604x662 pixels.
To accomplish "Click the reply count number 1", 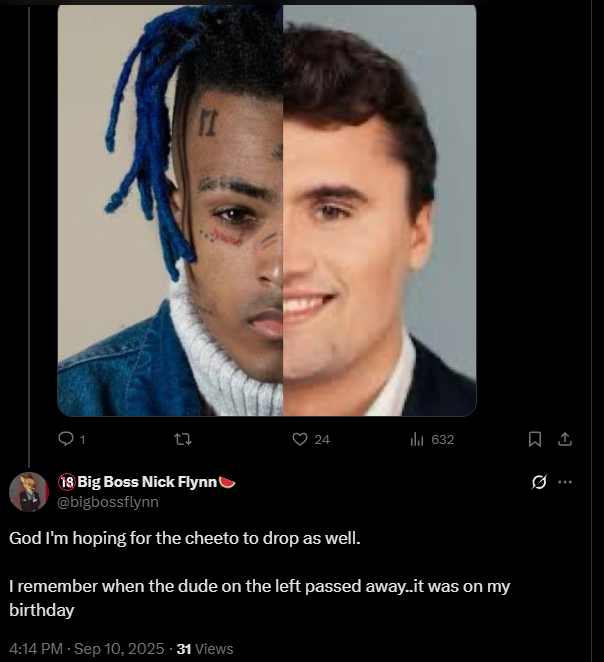I will (x=83, y=440).
